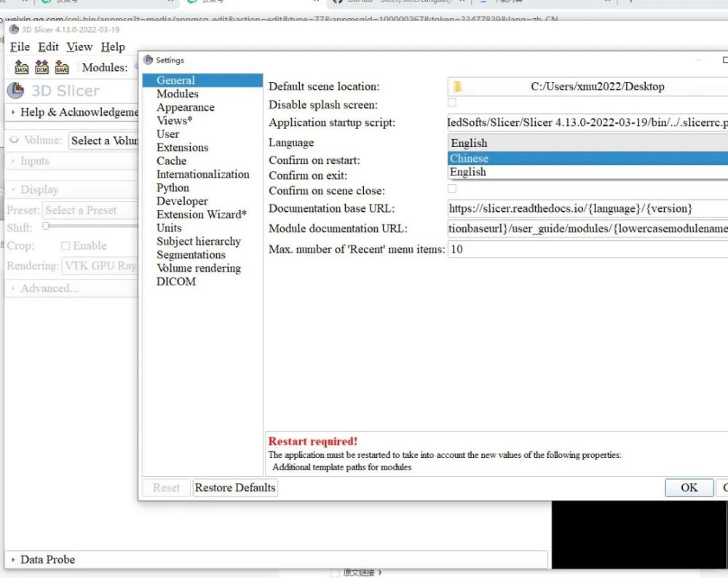Image resolution: width=728 pixels, height=578 pixels.
Task: Select Volume rendering settings page
Action: coord(198,269)
